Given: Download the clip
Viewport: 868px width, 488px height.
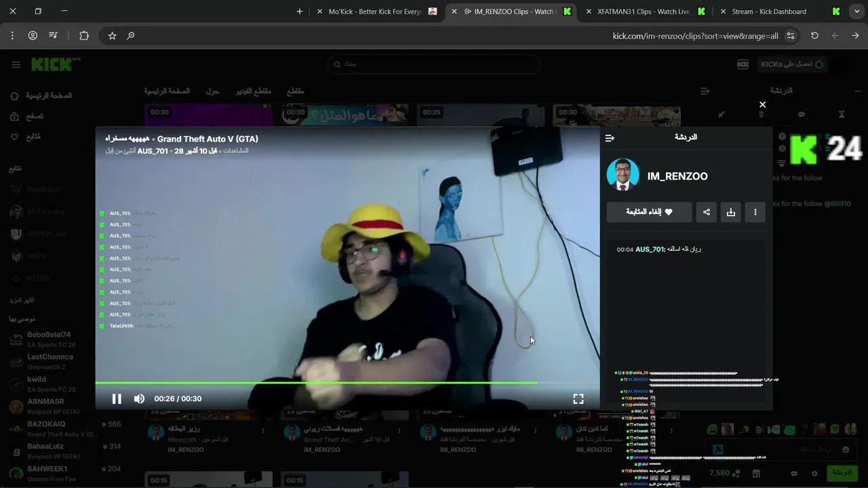Looking at the screenshot, I should tap(731, 212).
